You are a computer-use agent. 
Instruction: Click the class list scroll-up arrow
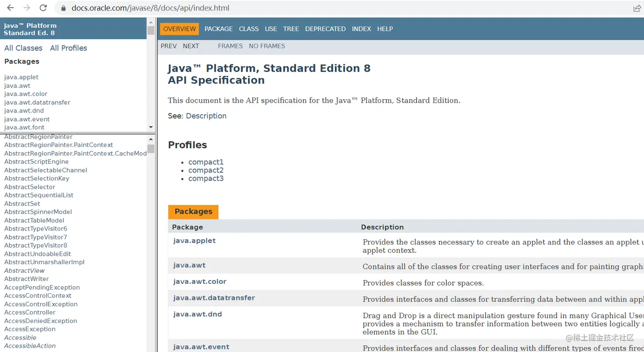coord(151,139)
